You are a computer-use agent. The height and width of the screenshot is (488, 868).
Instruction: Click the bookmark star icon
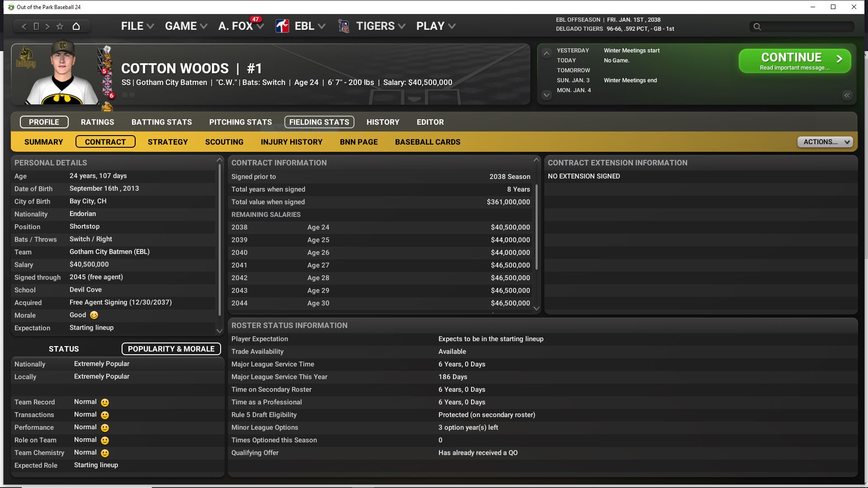pos(60,26)
